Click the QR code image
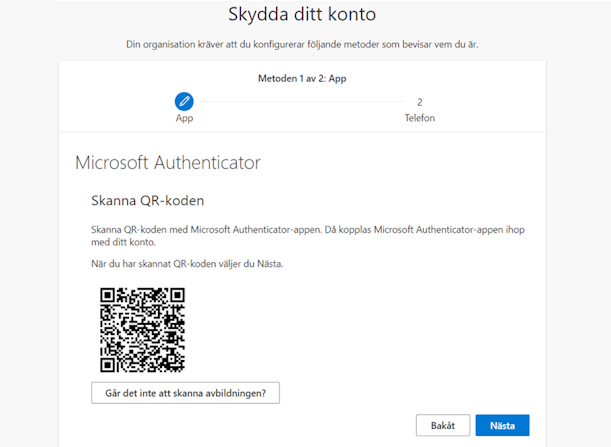Screen dimensions: 611x447 point(142,330)
